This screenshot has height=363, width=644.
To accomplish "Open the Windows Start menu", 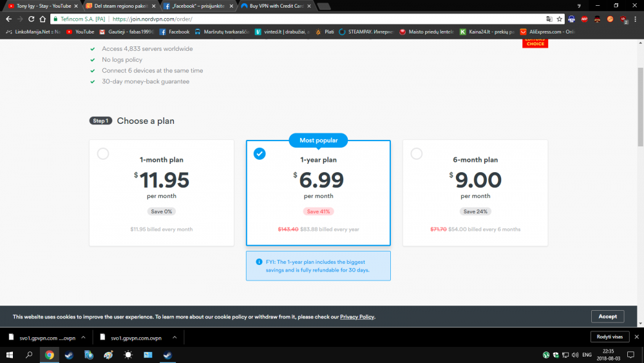I will (10, 355).
